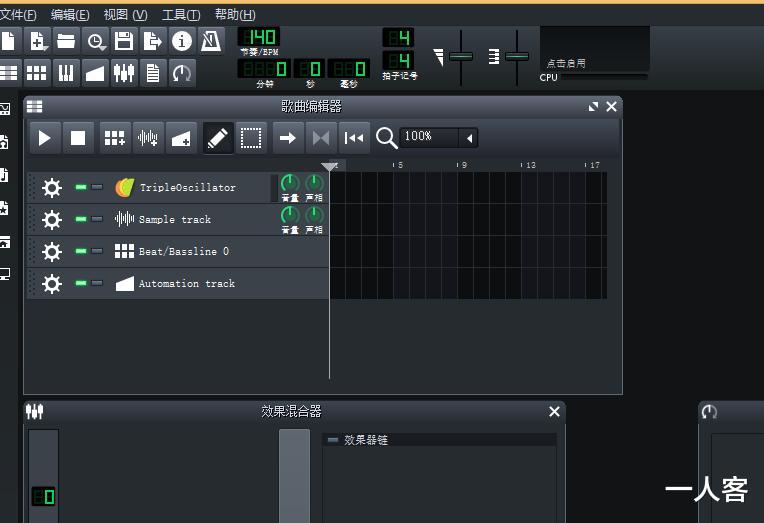Viewport: 764px width, 523px height.
Task: Click the tempo BPM 140 display
Action: pyautogui.click(x=259, y=37)
